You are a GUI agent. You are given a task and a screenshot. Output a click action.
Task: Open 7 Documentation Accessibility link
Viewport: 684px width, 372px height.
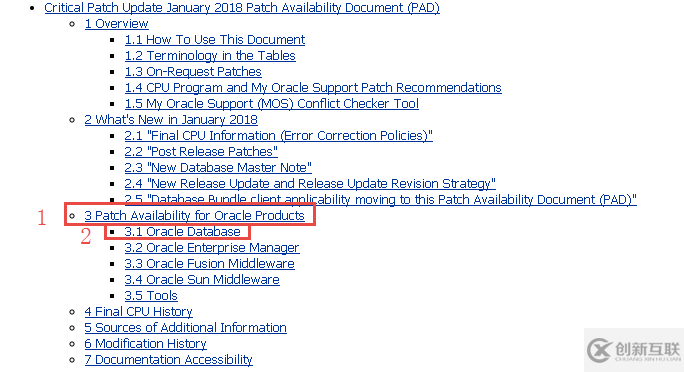pyautogui.click(x=168, y=360)
